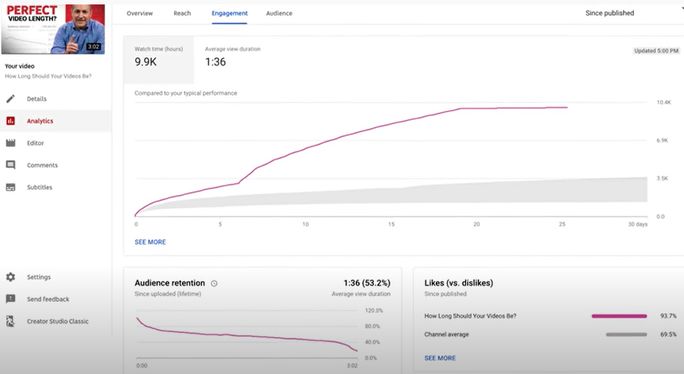Click the Subtitles icon in sidebar
This screenshot has height=374, width=684.
pos(10,187)
